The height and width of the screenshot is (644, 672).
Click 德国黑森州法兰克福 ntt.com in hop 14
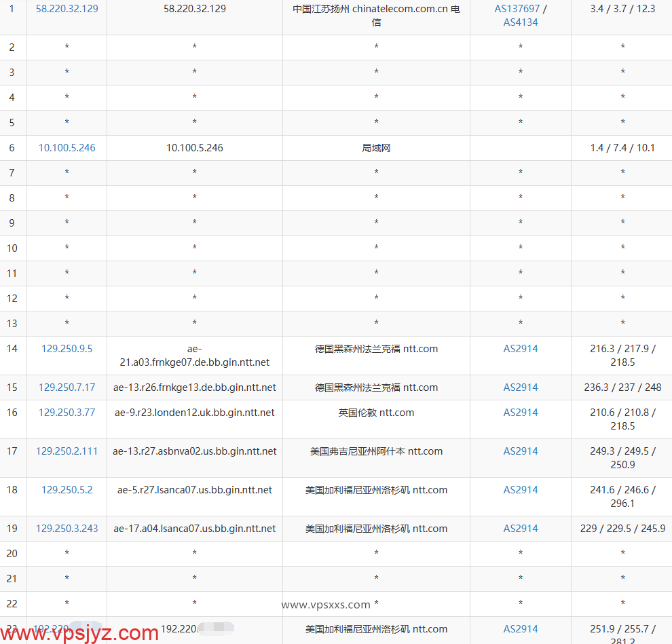pyautogui.click(x=376, y=349)
